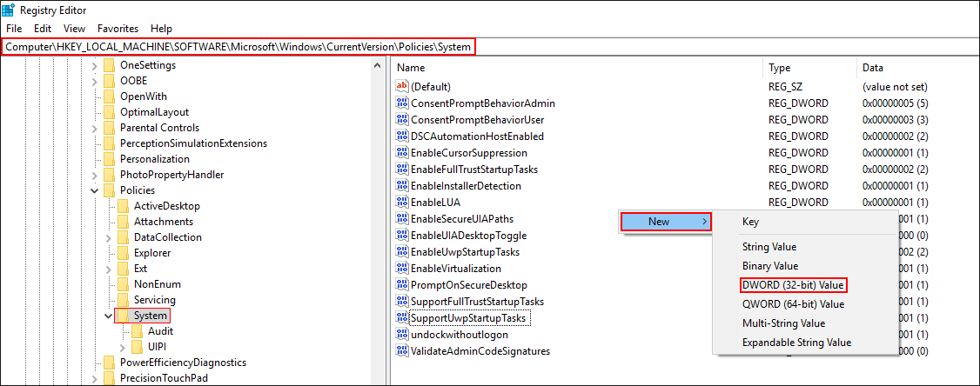Select the PowerEfficiencyDiagnostics folder icon
This screenshot has height=386, width=980.
[x=110, y=363]
